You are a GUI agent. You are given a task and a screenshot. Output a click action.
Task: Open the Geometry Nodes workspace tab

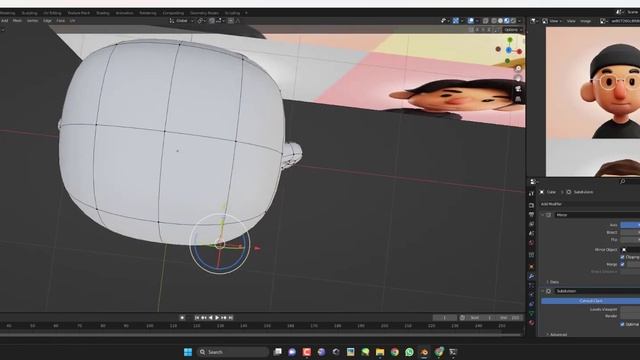[x=204, y=13]
